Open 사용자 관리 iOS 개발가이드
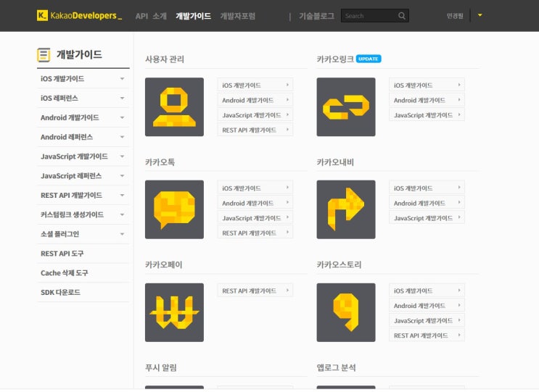The image size is (539, 392). (x=255, y=85)
